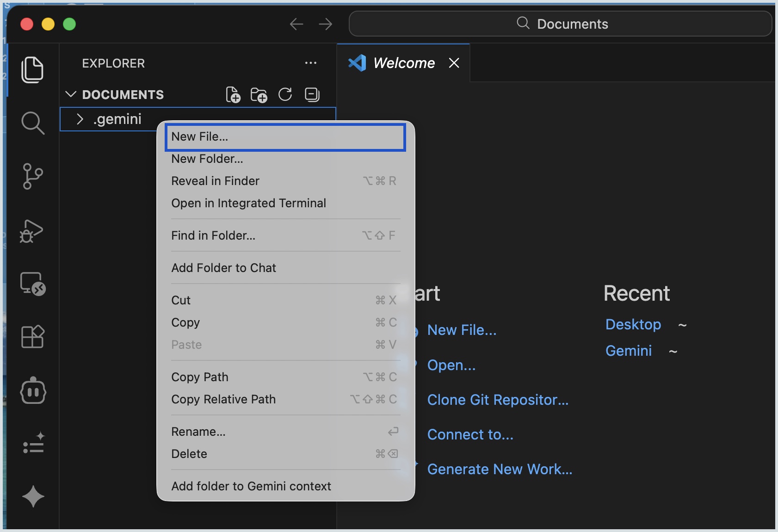778x532 pixels.
Task: Select Add folder to Gemini context
Action: click(285, 486)
